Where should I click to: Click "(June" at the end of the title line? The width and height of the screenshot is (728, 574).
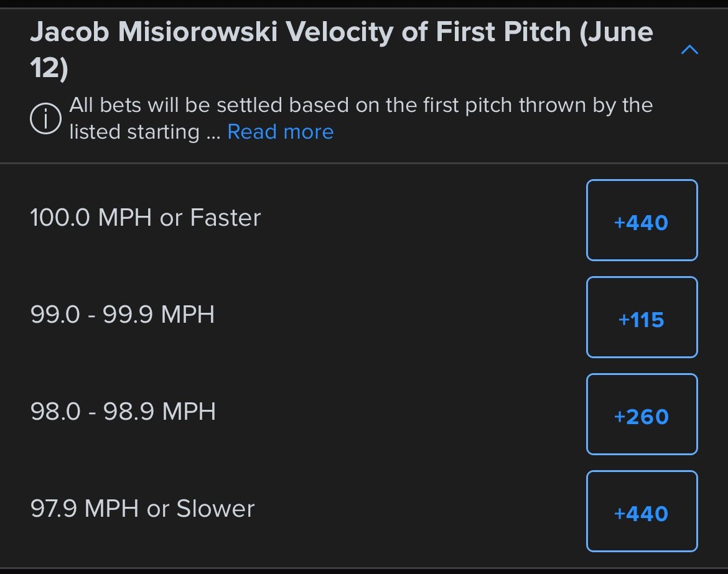[x=616, y=32]
